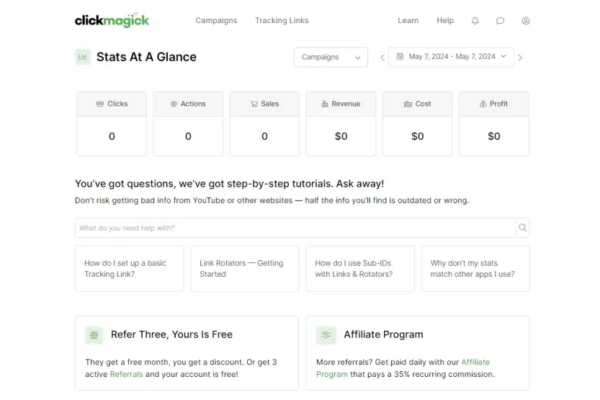The height and width of the screenshot is (400, 600).
Task: Go to previous date range arrow
Action: 382,58
